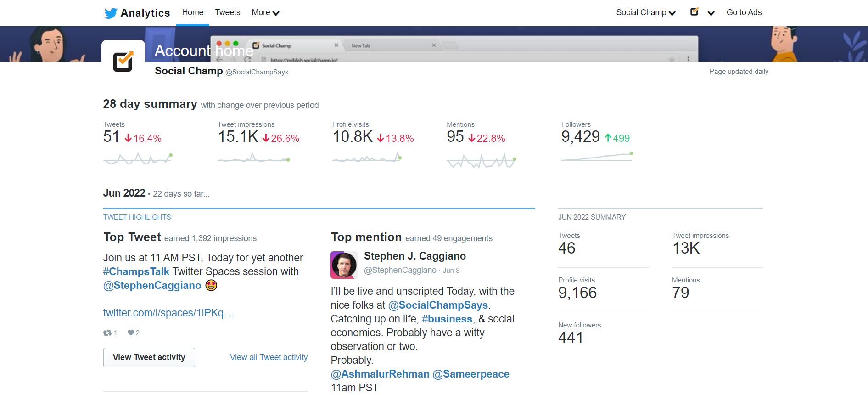The height and width of the screenshot is (395, 868).
Task: Open @StephenCaggiano mention in top tweet
Action: coord(152,285)
